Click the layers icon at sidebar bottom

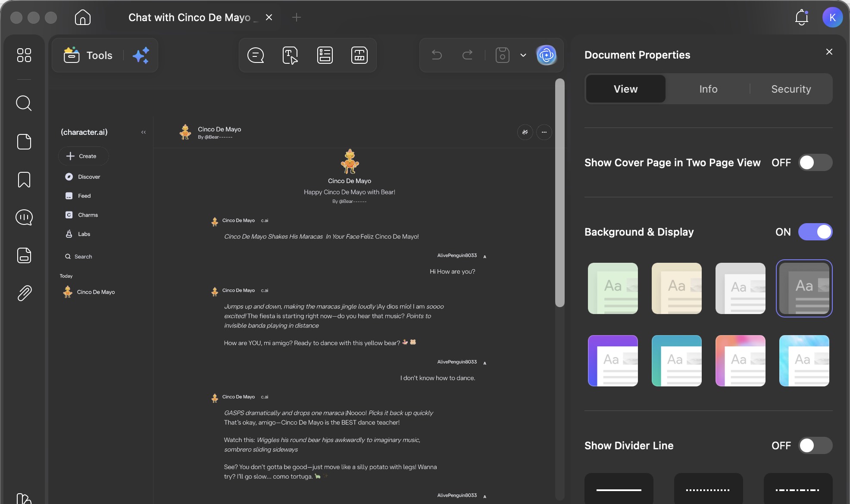[x=24, y=498]
